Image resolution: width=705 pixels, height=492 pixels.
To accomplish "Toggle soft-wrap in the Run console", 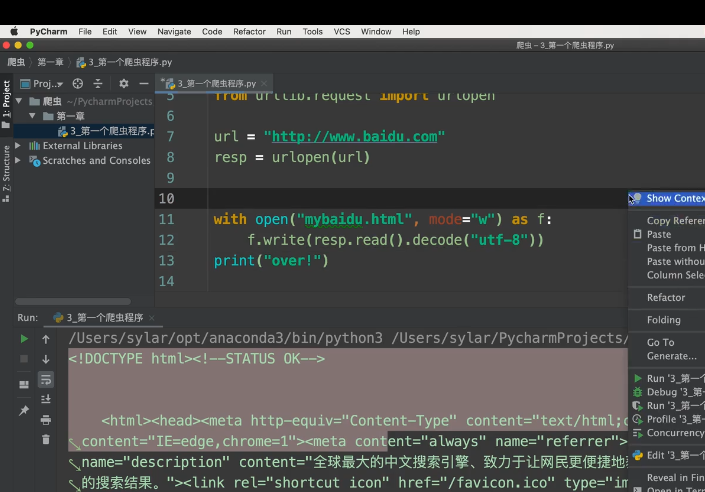I will (46, 380).
